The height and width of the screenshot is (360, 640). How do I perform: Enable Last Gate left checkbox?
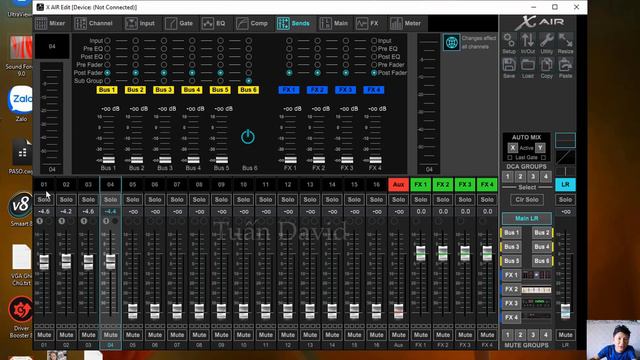[x=510, y=158]
